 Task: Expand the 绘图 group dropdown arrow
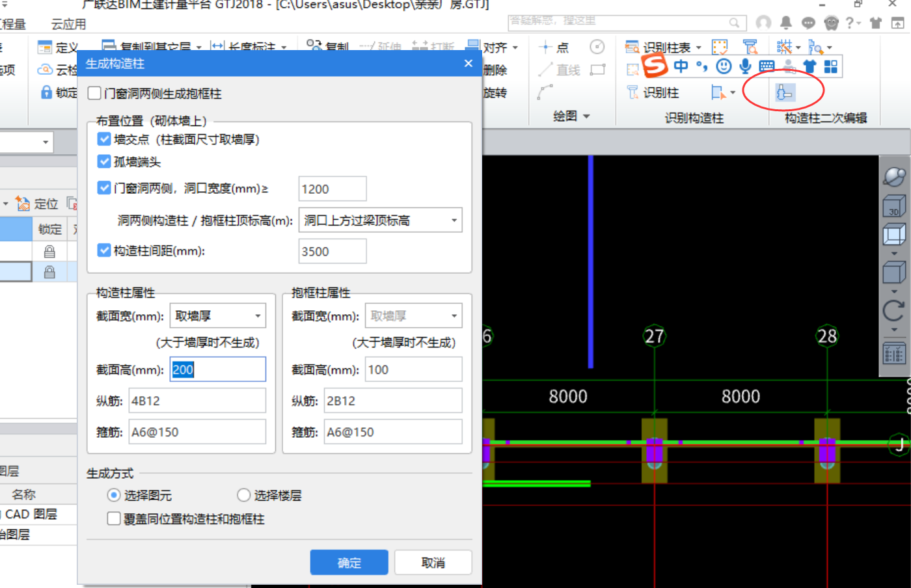pos(586,116)
